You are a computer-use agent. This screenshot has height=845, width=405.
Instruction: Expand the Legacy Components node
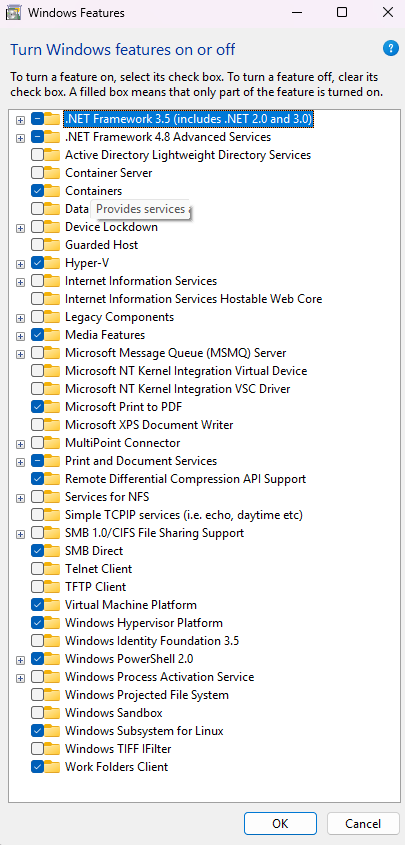20,317
